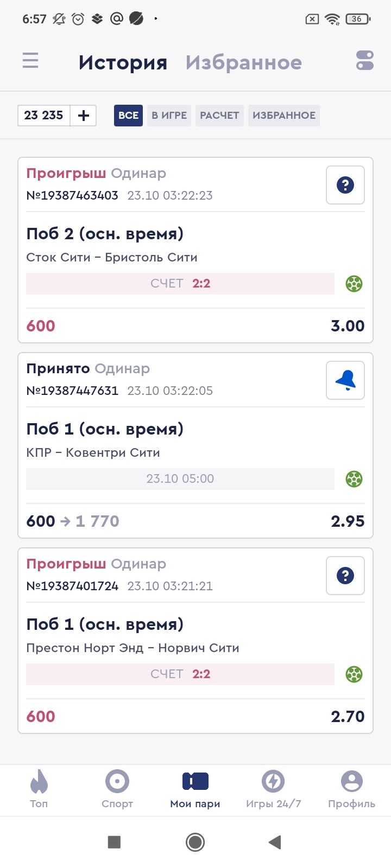This screenshot has width=391, height=868.
Task: Open help for bet №19387463403
Action: tap(345, 185)
